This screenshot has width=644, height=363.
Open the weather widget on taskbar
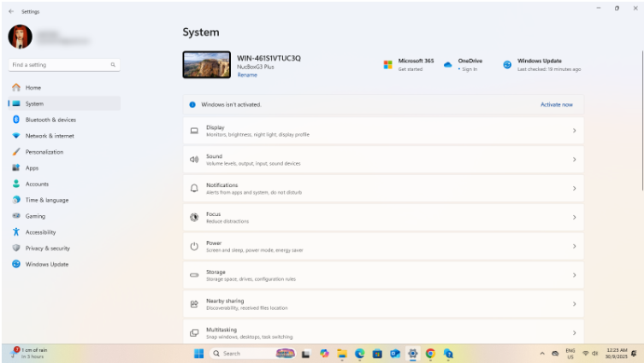(x=30, y=353)
